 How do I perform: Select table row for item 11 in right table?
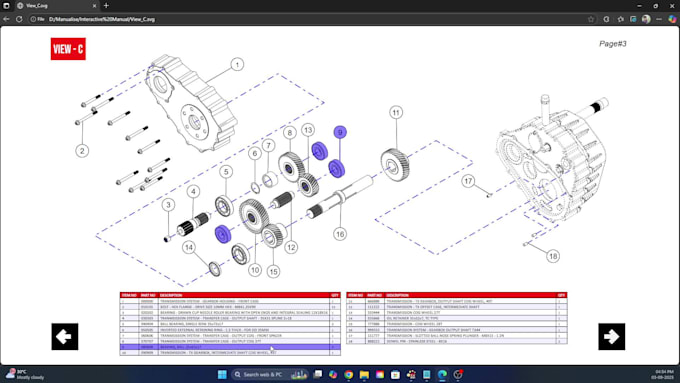457,301
